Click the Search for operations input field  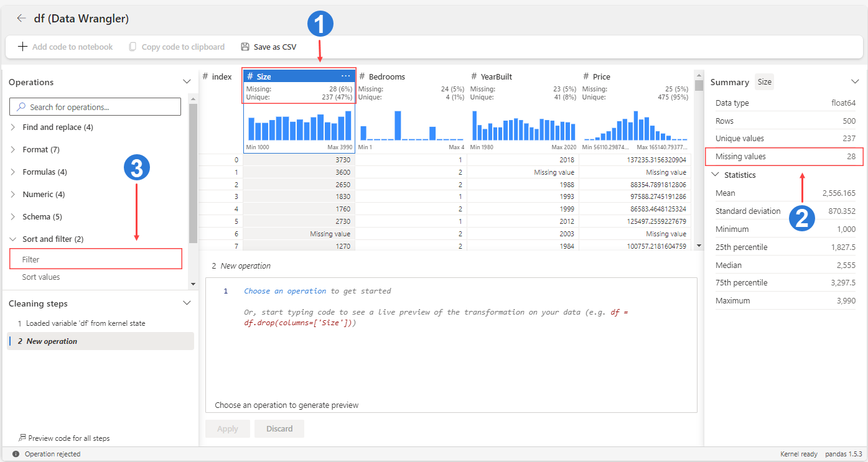tap(95, 107)
